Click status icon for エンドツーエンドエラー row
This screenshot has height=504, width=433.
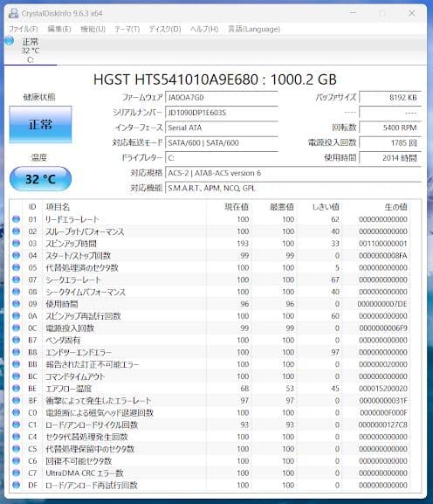pyautogui.click(x=16, y=352)
